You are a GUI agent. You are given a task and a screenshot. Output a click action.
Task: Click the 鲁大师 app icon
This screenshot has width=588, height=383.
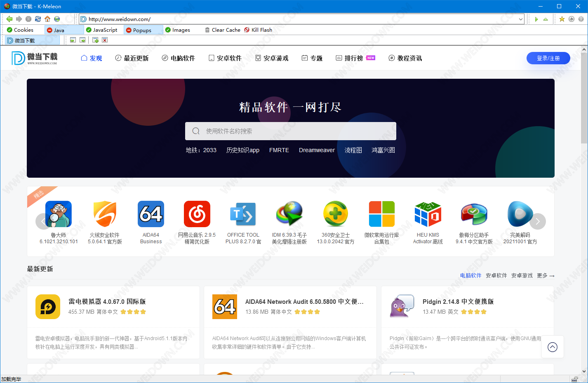click(x=59, y=214)
